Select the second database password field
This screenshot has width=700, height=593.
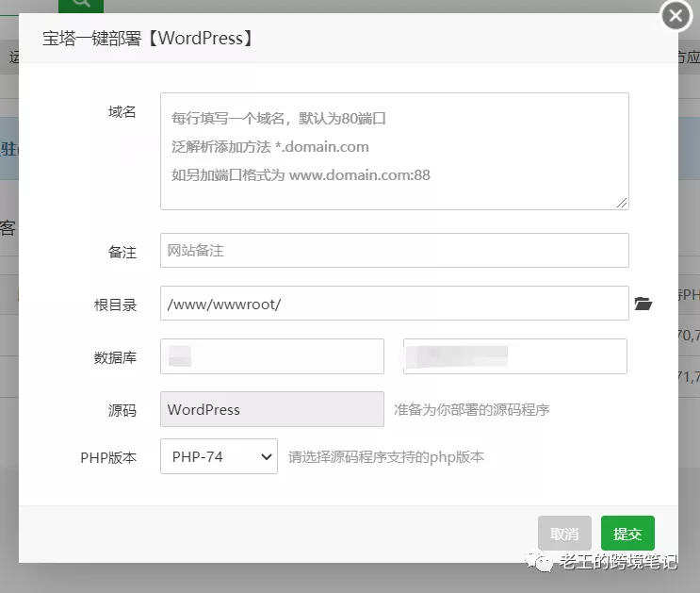514,356
